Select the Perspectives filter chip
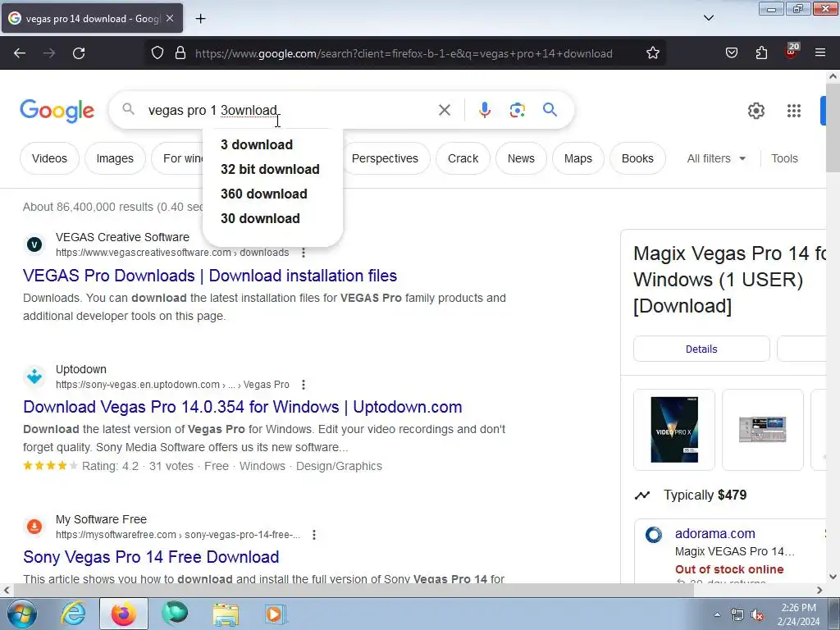Screen dimensions: 840x630 (x=385, y=158)
